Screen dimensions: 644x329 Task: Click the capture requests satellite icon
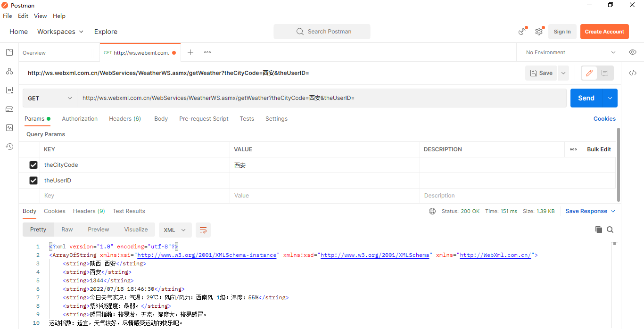coord(522,32)
